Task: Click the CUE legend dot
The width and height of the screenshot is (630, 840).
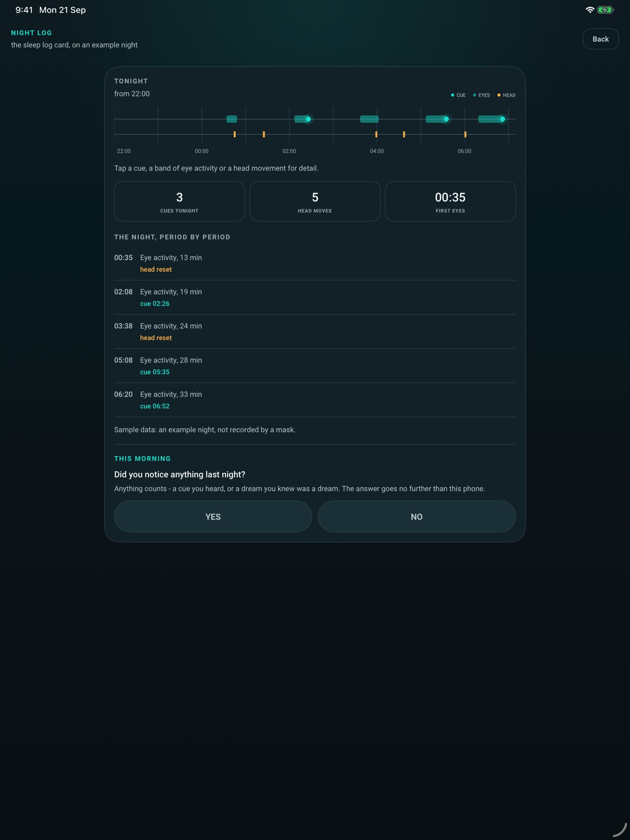Action: 453,95
